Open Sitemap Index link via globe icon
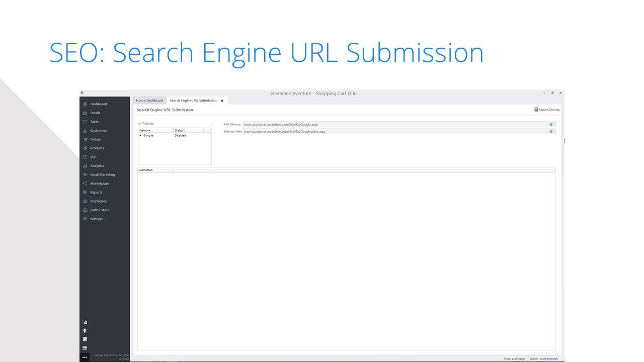The height and width of the screenshot is (362, 644). pyautogui.click(x=551, y=132)
